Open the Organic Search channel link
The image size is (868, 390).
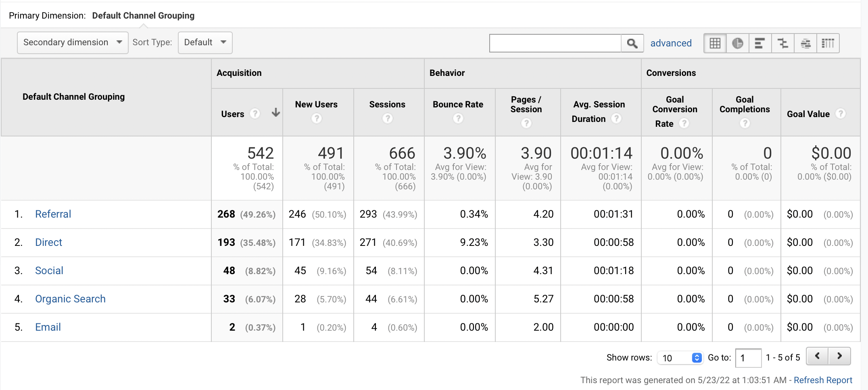coord(70,299)
